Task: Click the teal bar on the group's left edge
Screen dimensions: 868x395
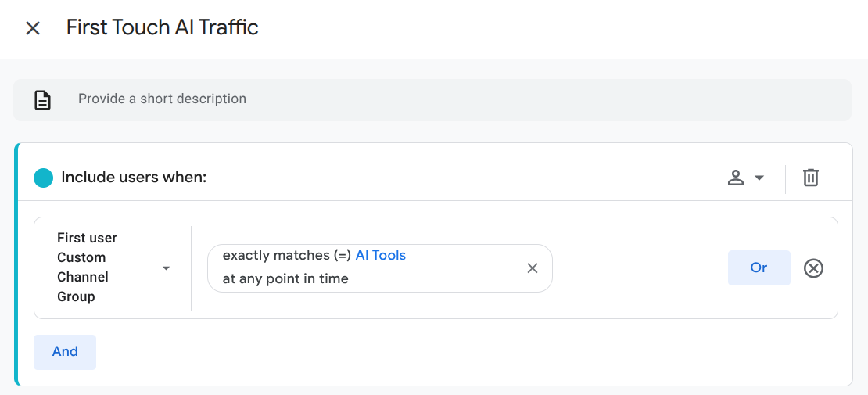Action: [x=16, y=264]
